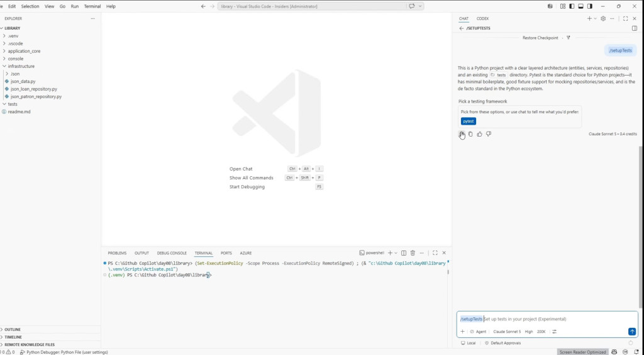Screen dimensions: 644x355
Task: Switch to the DEBUG CONSOLE tab
Action: click(x=172, y=253)
